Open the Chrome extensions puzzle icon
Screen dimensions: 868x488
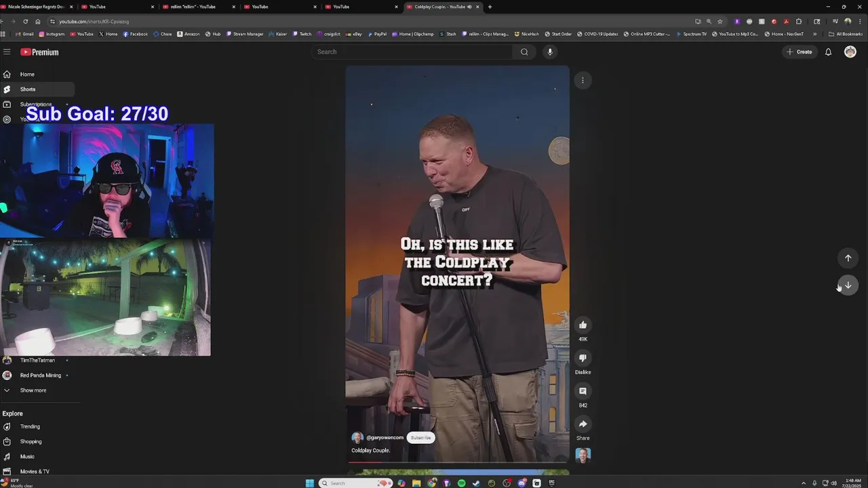pyautogui.click(x=798, y=21)
